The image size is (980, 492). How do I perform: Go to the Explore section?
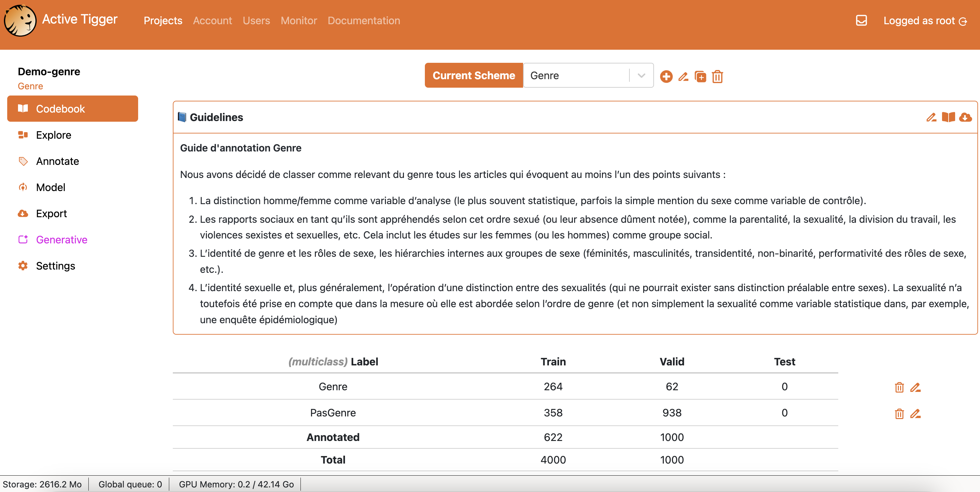click(73, 135)
